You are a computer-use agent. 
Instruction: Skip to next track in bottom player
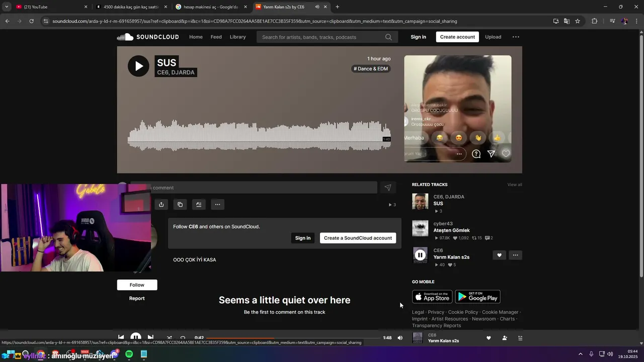coord(150,338)
